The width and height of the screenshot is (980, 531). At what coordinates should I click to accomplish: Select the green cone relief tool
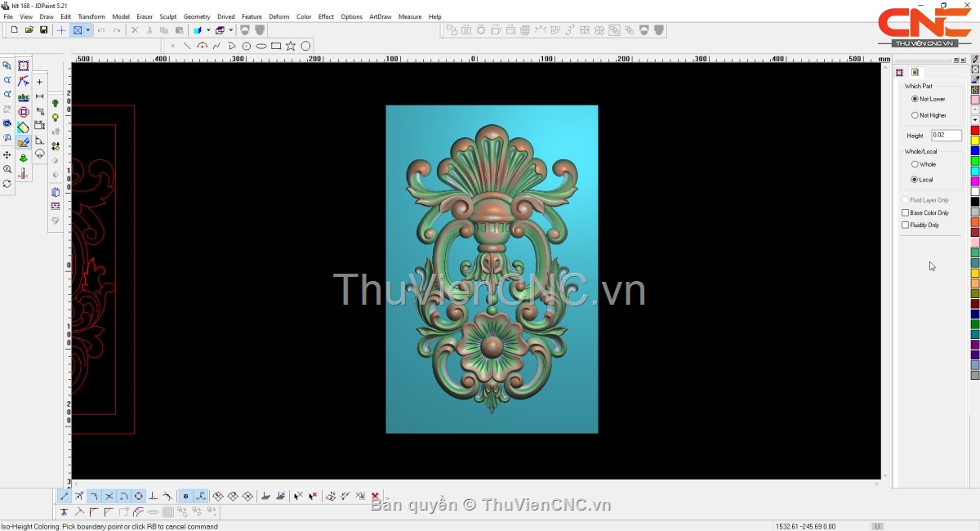tap(24, 158)
